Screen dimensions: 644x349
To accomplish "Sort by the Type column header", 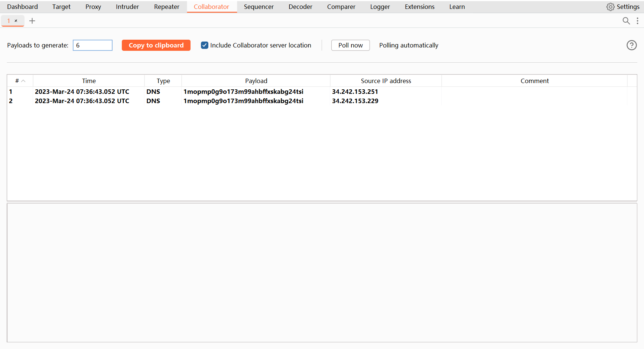I will pyautogui.click(x=163, y=81).
